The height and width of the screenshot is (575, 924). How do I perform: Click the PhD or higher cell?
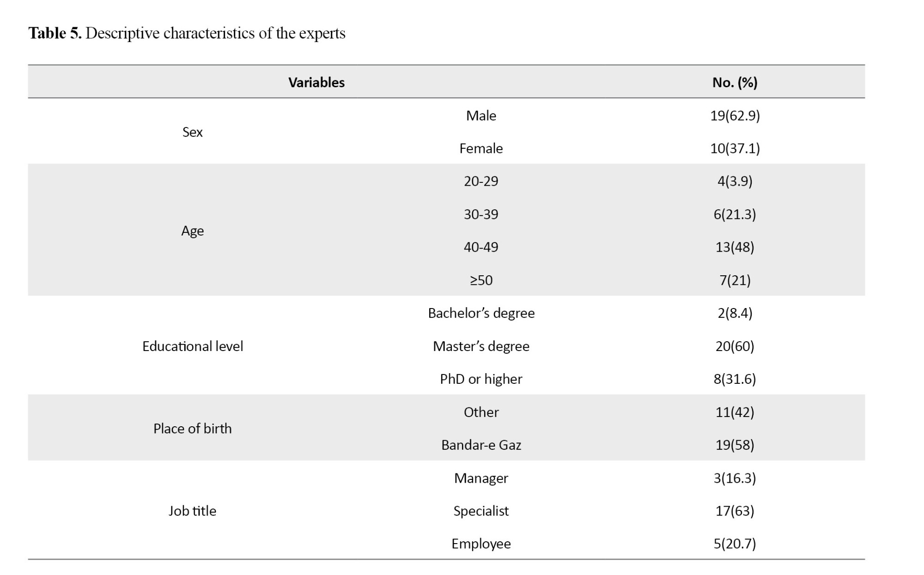(481, 379)
